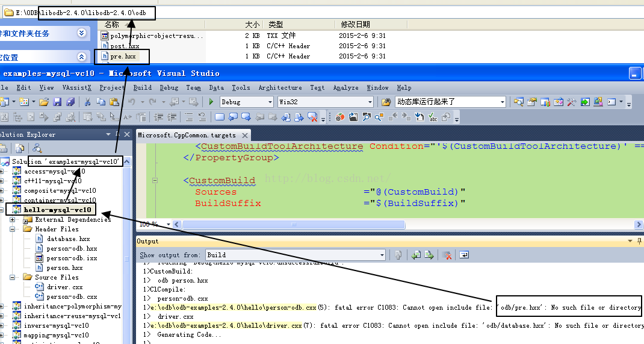Click Visual Assist spell check abc icon
This screenshot has width=644, height=344.
tap(433, 117)
